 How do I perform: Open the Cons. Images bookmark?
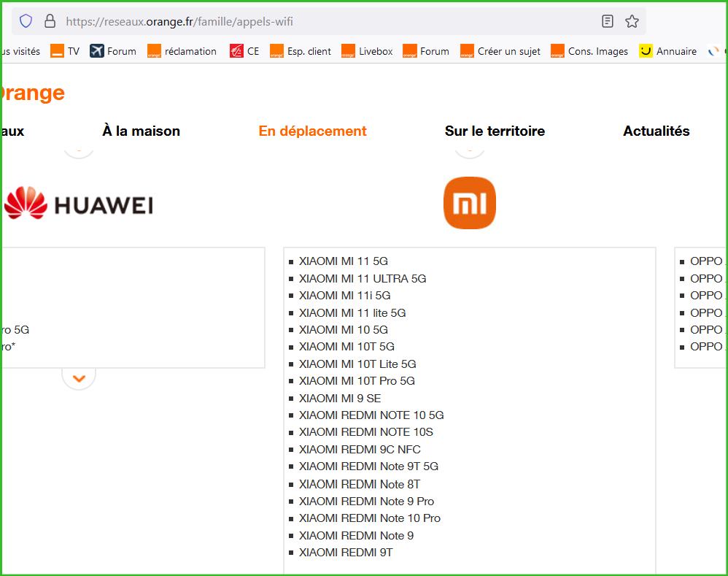(589, 51)
